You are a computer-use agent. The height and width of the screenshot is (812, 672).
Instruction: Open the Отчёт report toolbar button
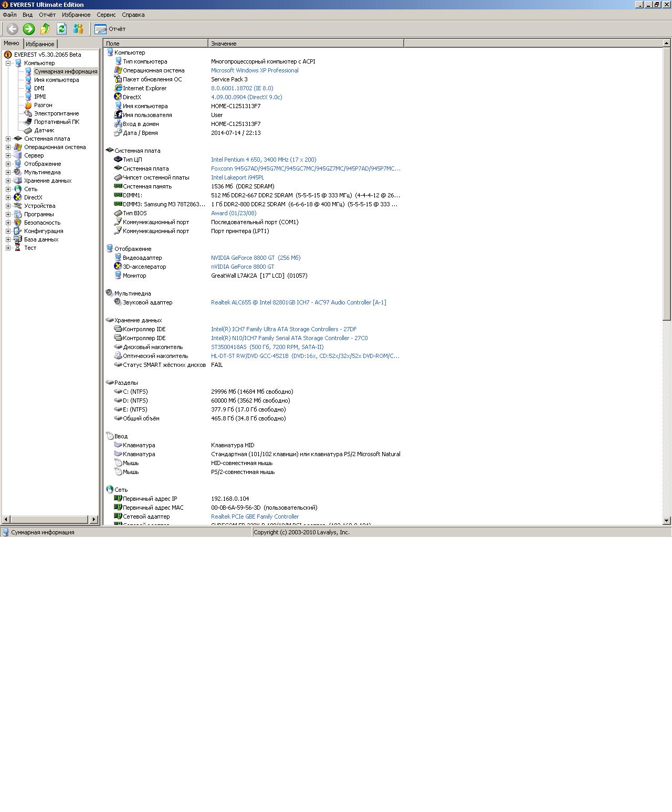click(x=110, y=29)
